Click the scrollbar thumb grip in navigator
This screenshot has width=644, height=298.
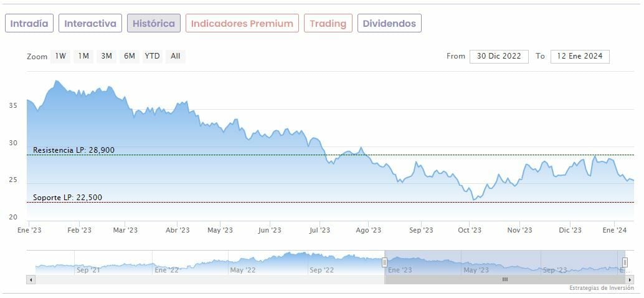pyautogui.click(x=505, y=279)
